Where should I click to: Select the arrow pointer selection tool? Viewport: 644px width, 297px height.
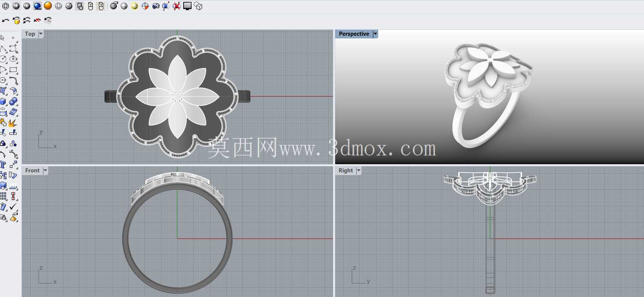(x=3, y=38)
